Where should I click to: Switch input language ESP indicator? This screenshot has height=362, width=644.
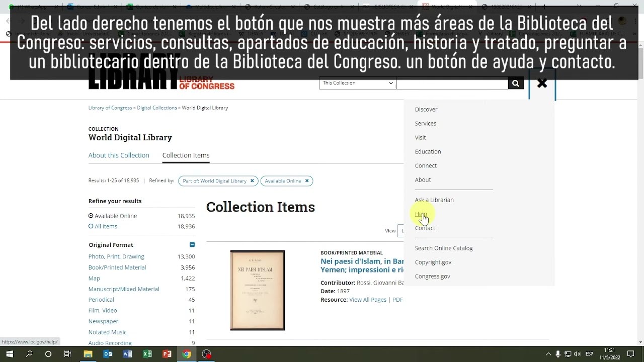[x=589, y=354]
